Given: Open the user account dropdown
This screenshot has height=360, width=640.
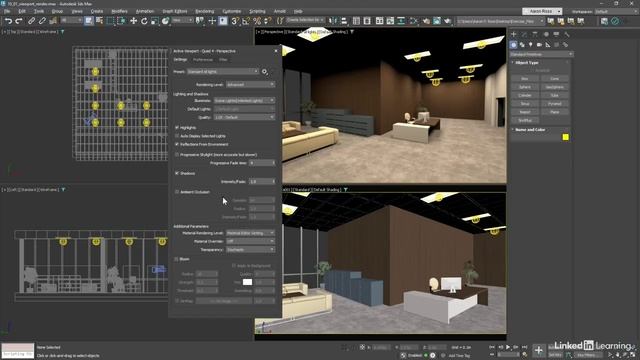Looking at the screenshot, I should [x=542, y=11].
